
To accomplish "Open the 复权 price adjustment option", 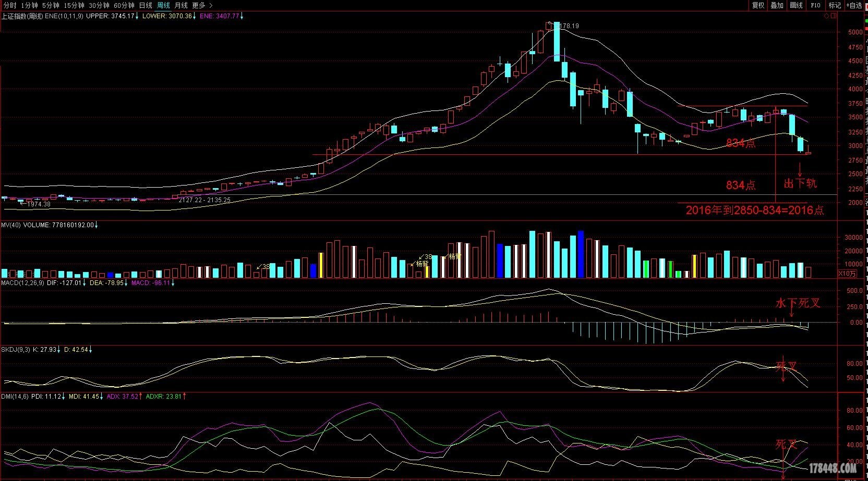I will (x=758, y=5).
